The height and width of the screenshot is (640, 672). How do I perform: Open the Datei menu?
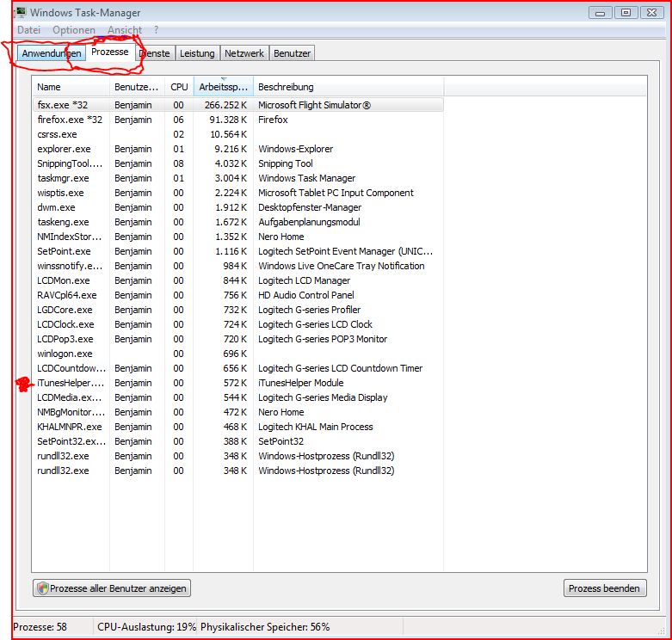(x=28, y=30)
